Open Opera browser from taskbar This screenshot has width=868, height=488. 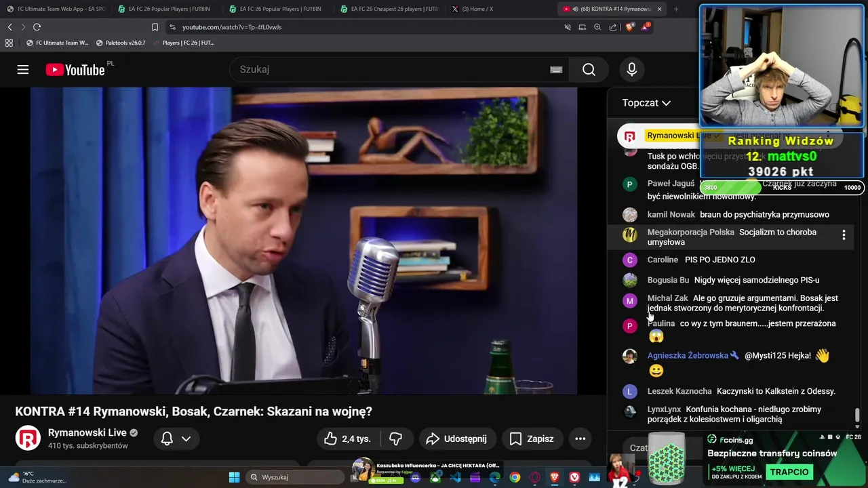pos(534,477)
